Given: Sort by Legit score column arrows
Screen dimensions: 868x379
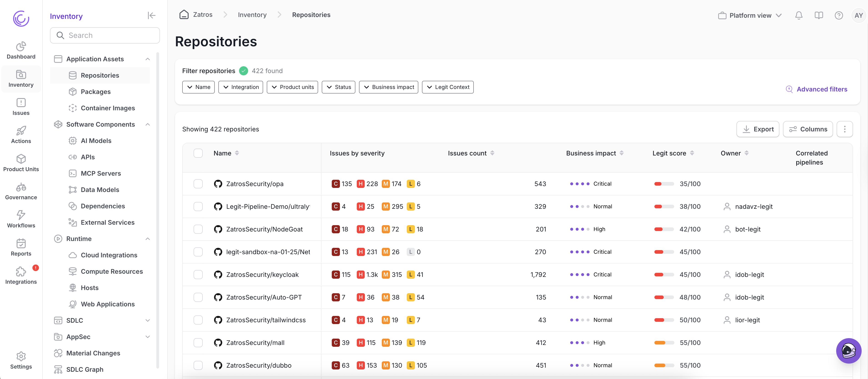Looking at the screenshot, I should (692, 153).
